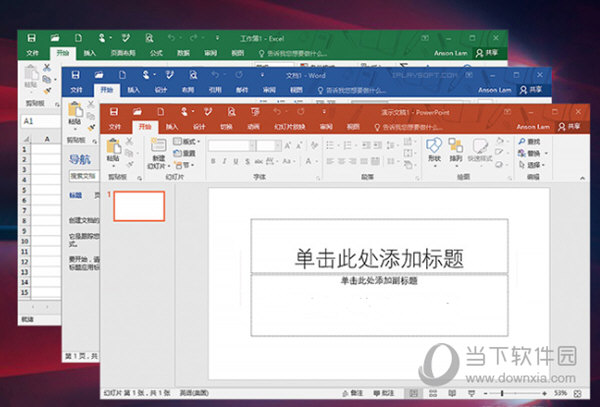This screenshot has width=600, height=407.
Task: Open the Slide Show tab in PowerPoint
Action: (x=290, y=127)
